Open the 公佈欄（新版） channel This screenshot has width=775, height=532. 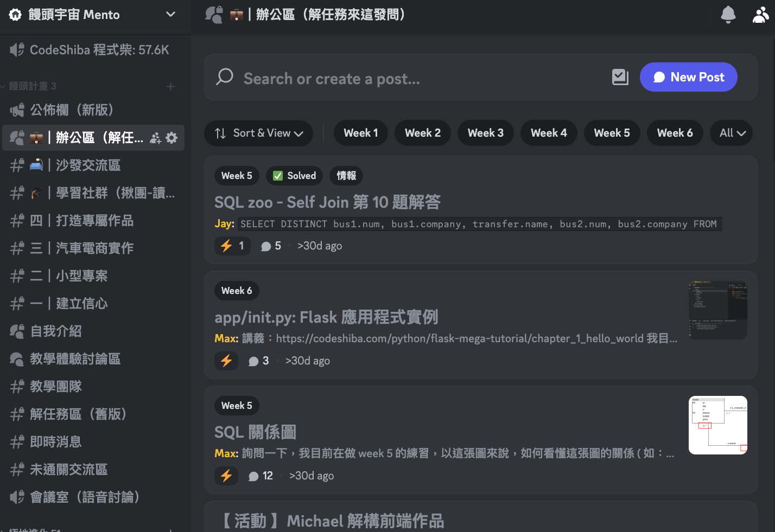click(72, 110)
